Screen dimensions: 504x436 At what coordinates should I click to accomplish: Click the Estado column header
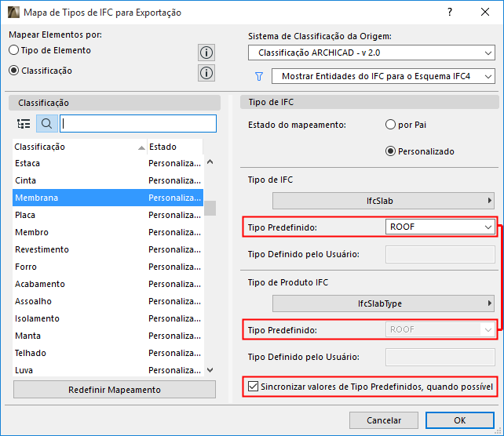click(x=175, y=147)
